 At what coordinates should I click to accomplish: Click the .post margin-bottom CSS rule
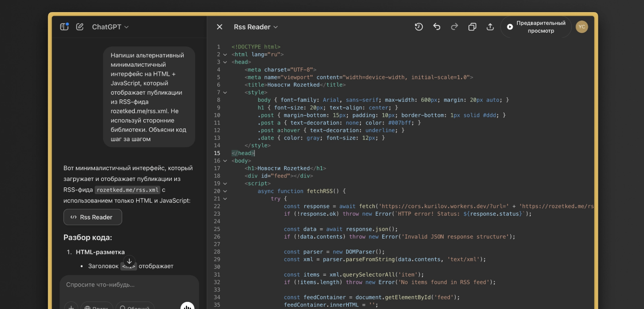click(382, 115)
